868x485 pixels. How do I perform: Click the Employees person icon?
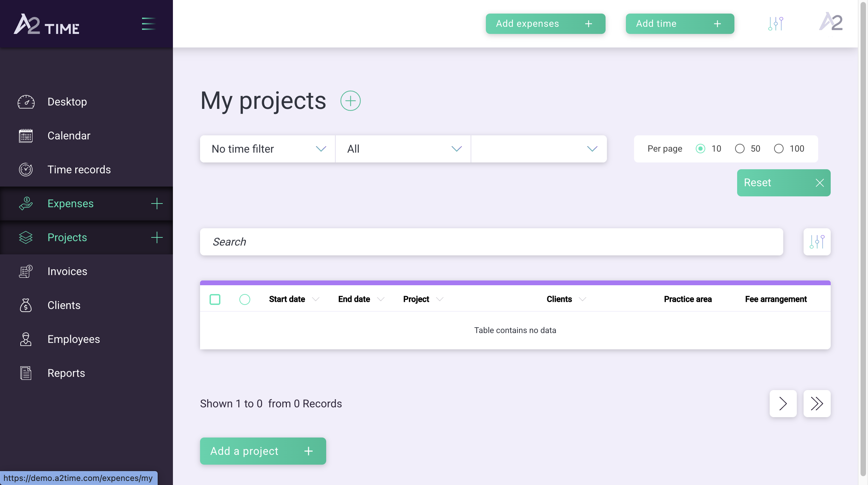point(26,339)
